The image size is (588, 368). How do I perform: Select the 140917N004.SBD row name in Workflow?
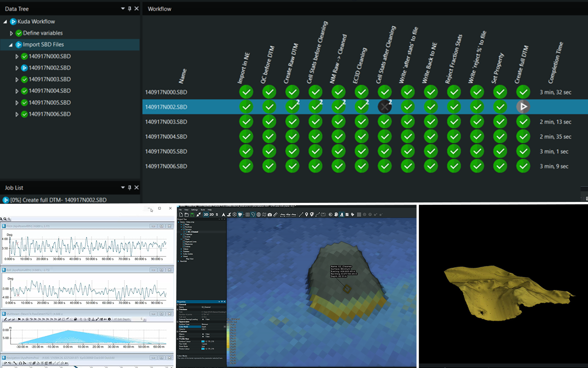point(166,137)
